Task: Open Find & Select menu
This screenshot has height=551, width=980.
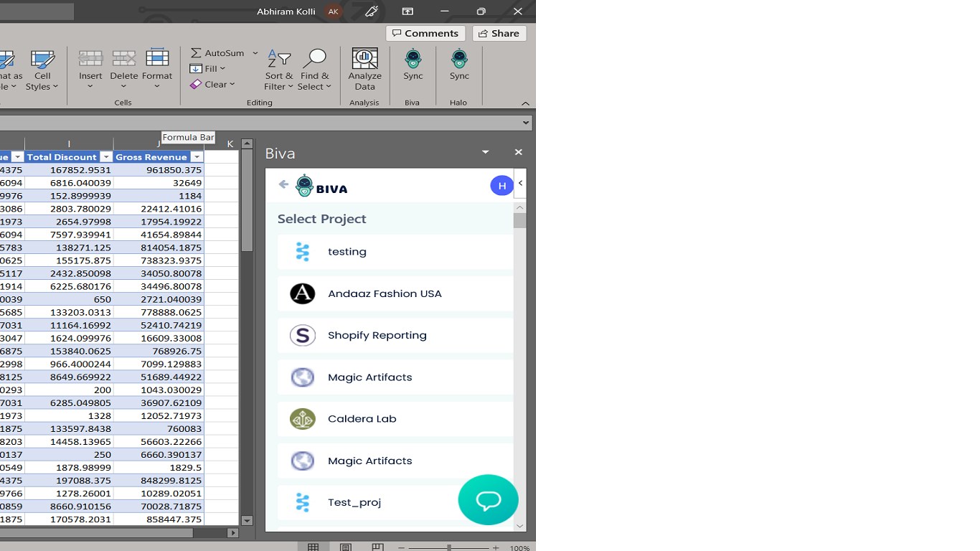Action: pyautogui.click(x=314, y=70)
